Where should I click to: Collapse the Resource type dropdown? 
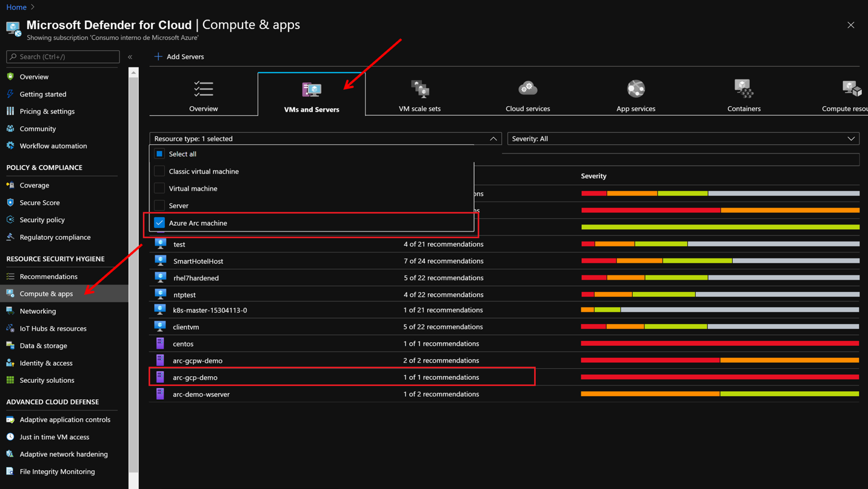[x=493, y=139]
